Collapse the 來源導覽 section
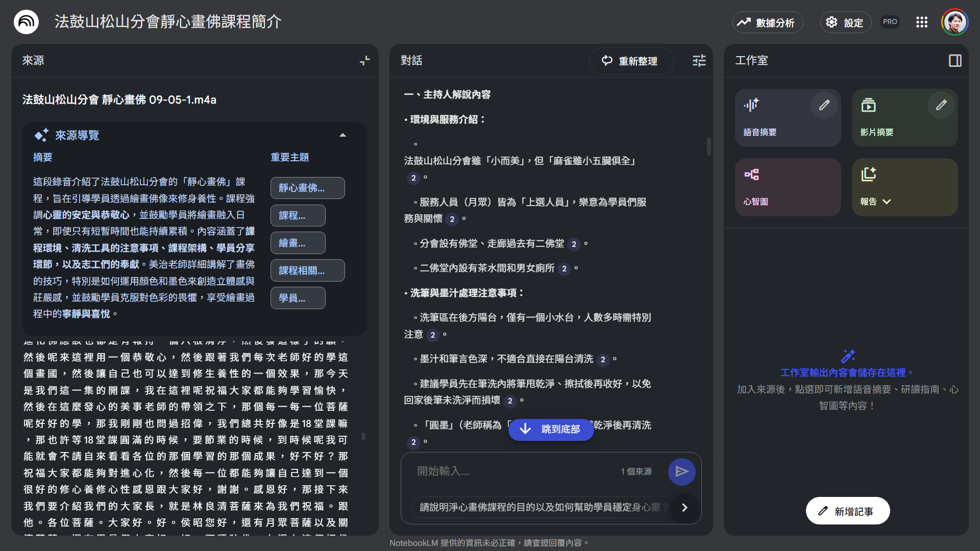This screenshot has width=980, height=551. [x=342, y=135]
